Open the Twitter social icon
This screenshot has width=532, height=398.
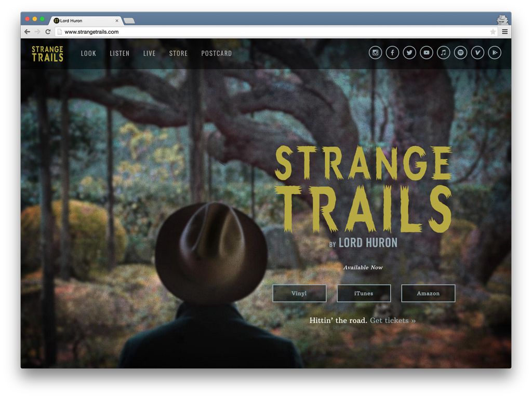tap(409, 52)
